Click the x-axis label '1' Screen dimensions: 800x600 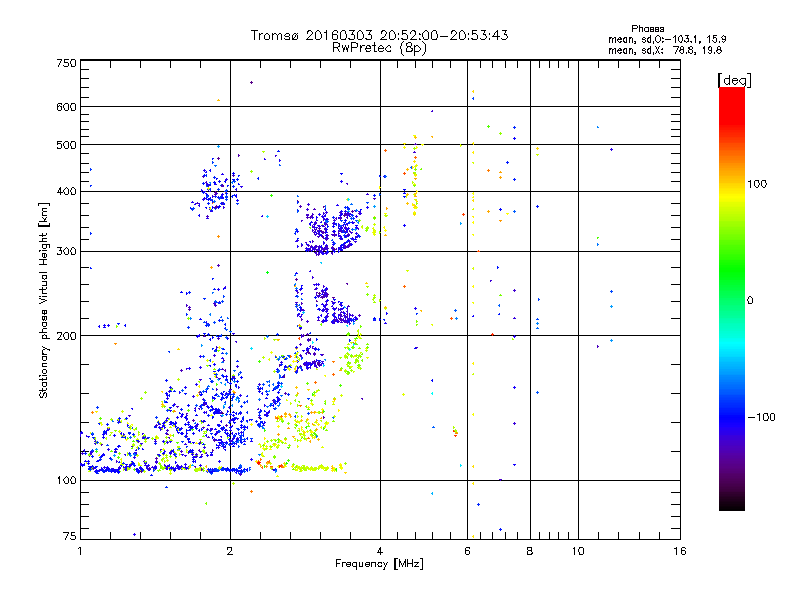tap(80, 551)
